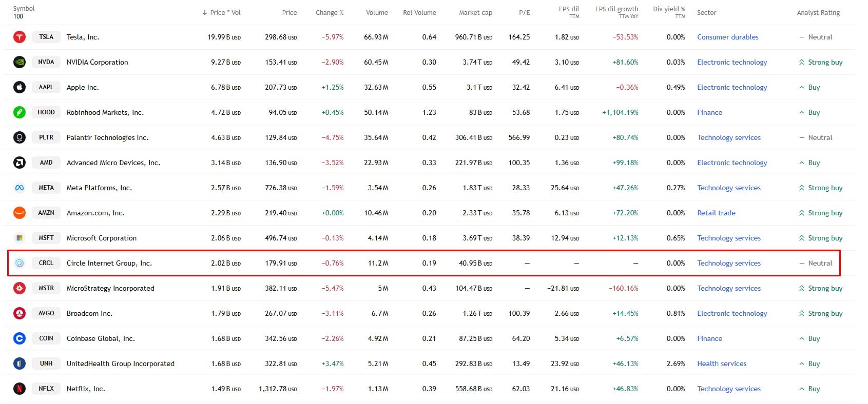Click the Microsoft logo icon

tap(20, 238)
